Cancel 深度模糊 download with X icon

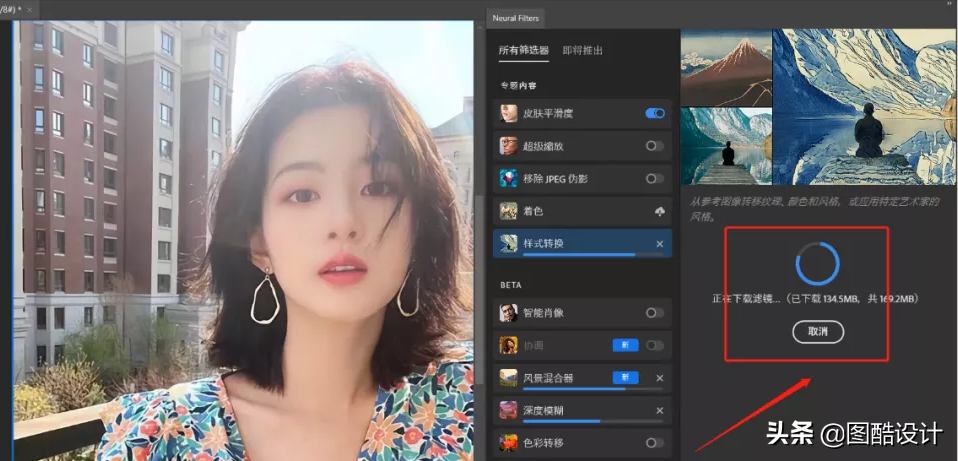[660, 410]
